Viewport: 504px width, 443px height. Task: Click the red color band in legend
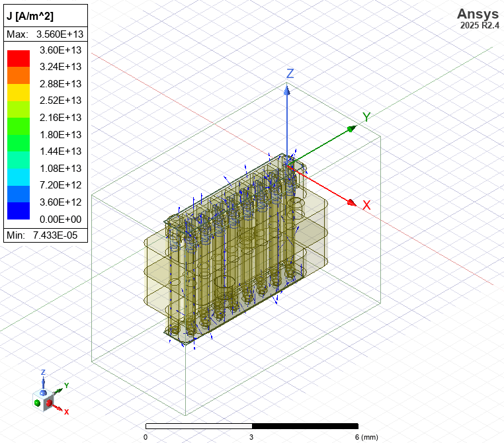coord(19,58)
